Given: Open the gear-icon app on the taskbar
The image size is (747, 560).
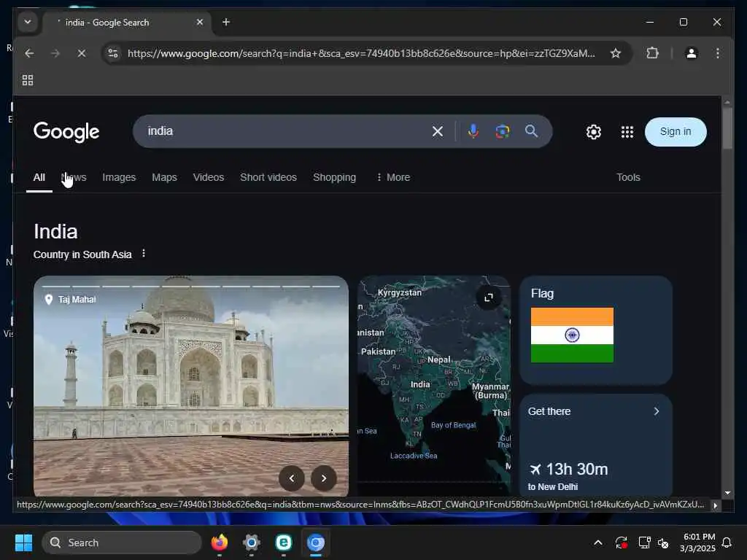Looking at the screenshot, I should [x=252, y=542].
